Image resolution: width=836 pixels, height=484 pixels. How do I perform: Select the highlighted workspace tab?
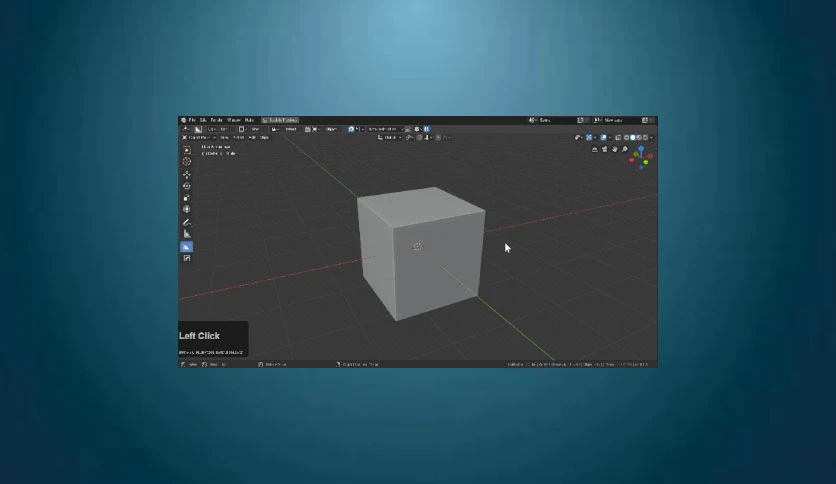tap(280, 120)
